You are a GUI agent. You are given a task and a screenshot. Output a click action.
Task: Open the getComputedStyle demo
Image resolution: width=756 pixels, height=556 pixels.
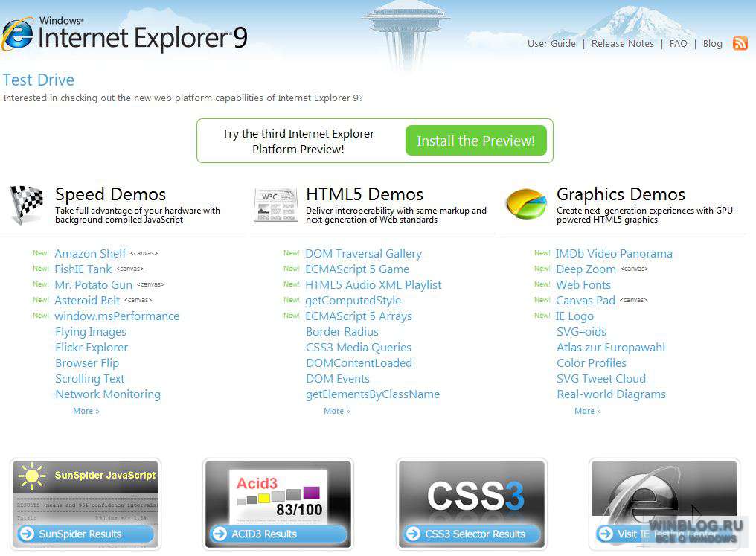(353, 301)
